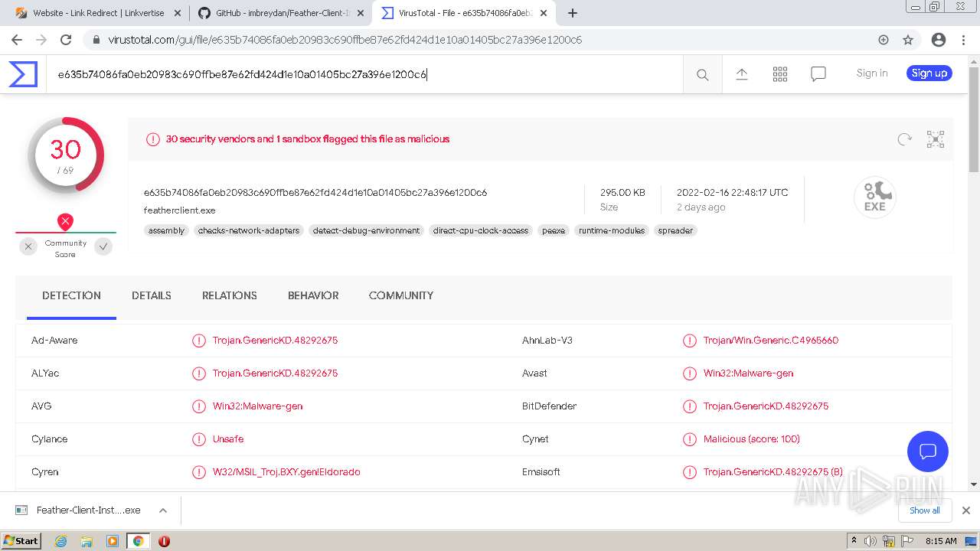Switch to the DETAILS tab
This screenshot has height=551, width=980.
pyautogui.click(x=152, y=296)
